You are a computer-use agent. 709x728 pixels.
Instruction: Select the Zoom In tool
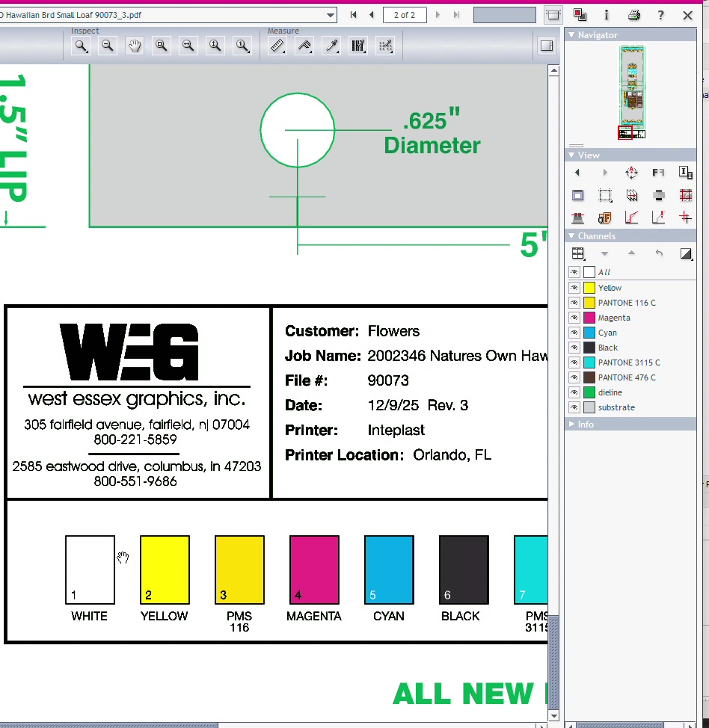coord(80,46)
